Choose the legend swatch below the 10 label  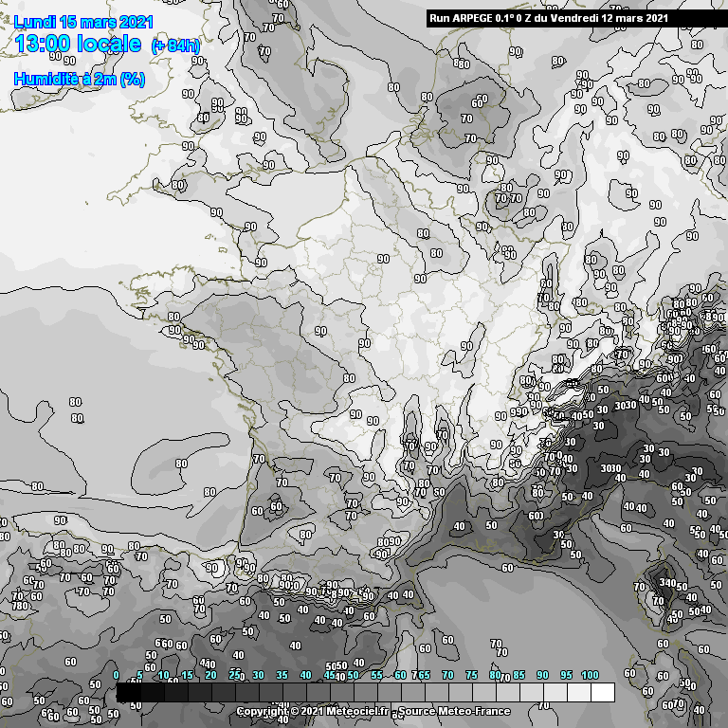[175, 693]
